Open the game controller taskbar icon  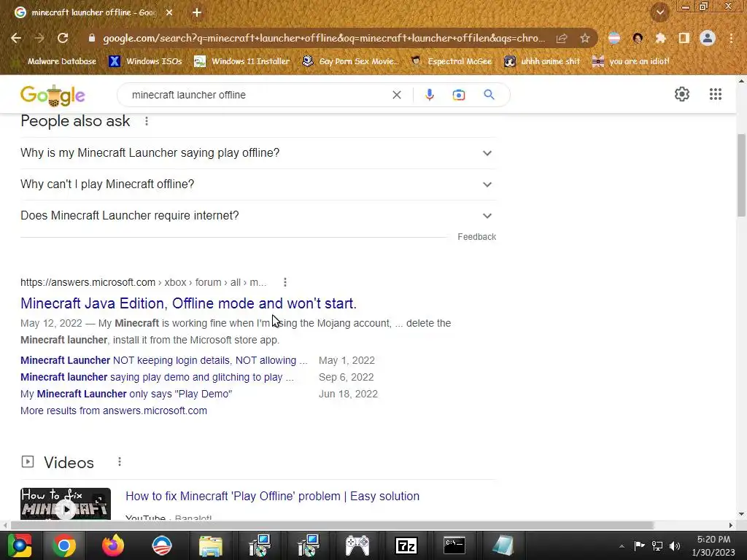pos(357,545)
